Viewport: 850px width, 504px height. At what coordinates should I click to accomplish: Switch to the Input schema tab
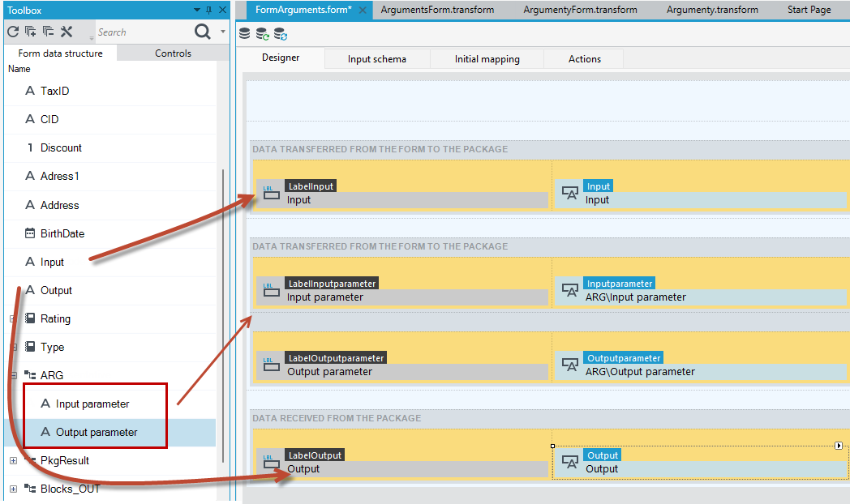click(x=377, y=59)
